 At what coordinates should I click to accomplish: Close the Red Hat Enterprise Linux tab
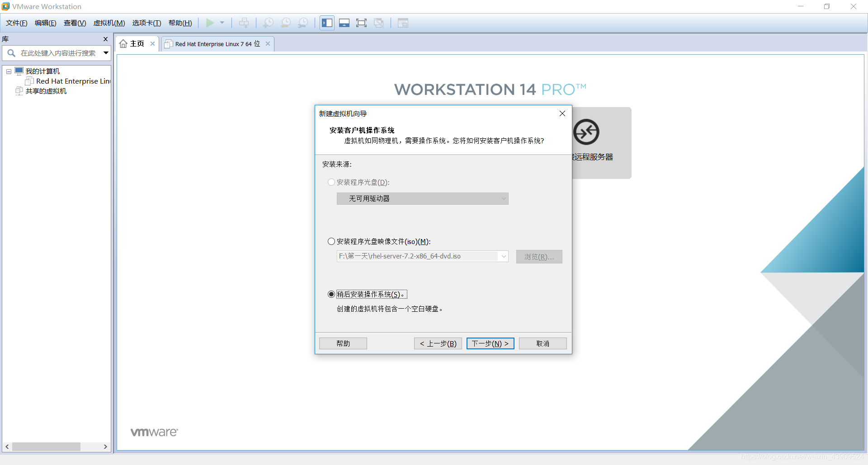pyautogui.click(x=268, y=44)
